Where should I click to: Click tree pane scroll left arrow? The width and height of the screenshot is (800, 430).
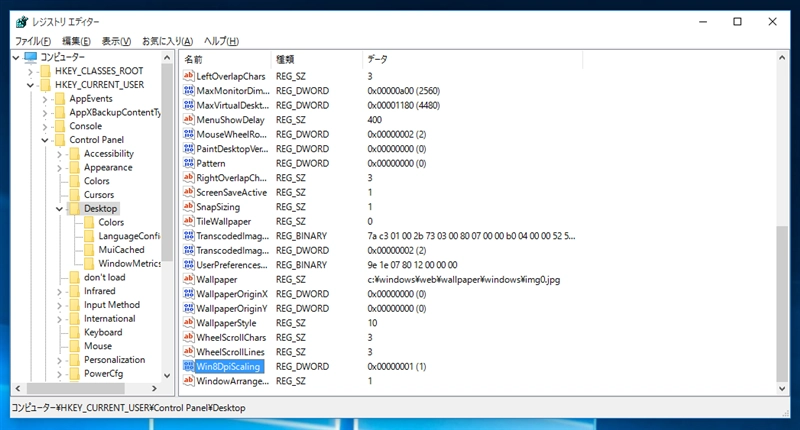coord(18,388)
